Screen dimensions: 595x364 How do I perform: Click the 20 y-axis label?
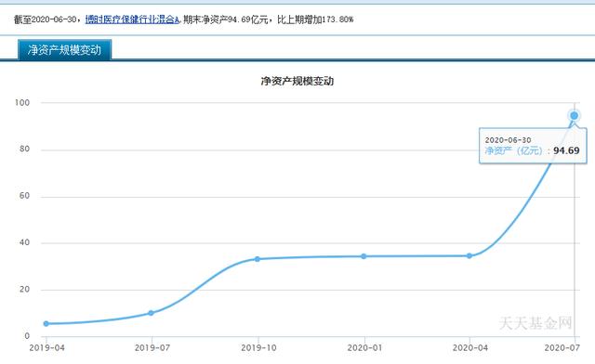[24, 290]
